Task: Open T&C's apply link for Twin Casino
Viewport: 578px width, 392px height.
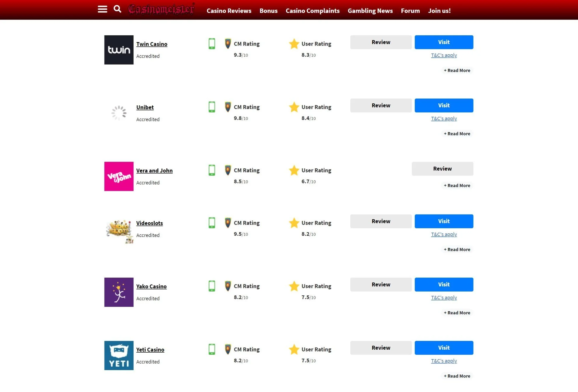Action: 444,55
